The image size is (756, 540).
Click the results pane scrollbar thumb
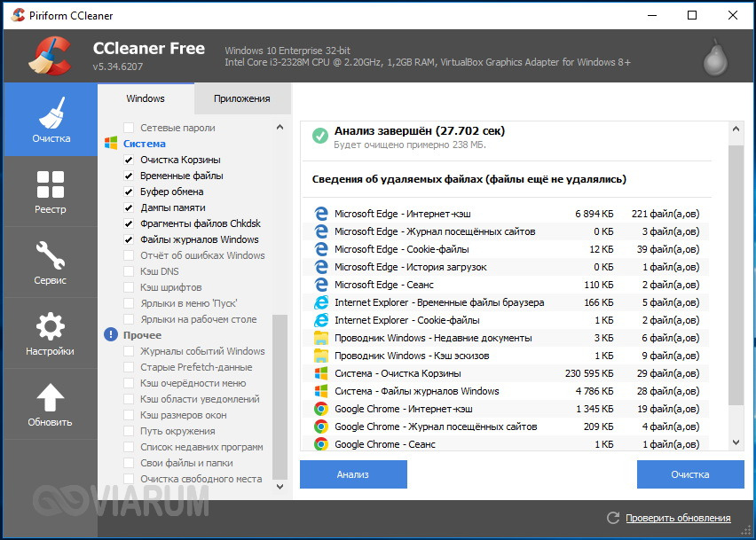pos(736,276)
